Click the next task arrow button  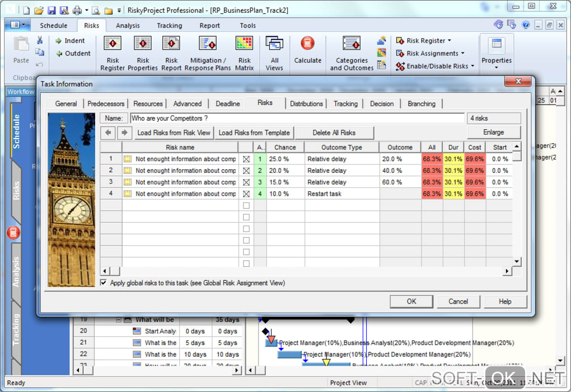pyautogui.click(x=124, y=133)
